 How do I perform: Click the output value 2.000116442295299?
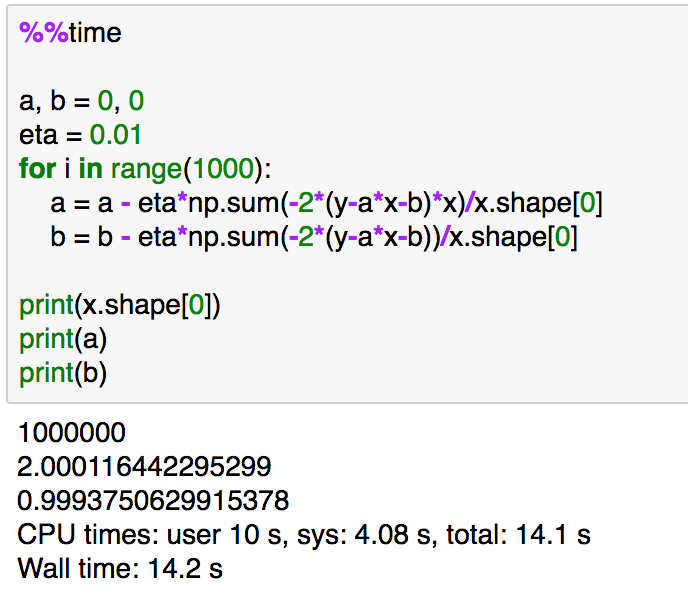tap(144, 466)
